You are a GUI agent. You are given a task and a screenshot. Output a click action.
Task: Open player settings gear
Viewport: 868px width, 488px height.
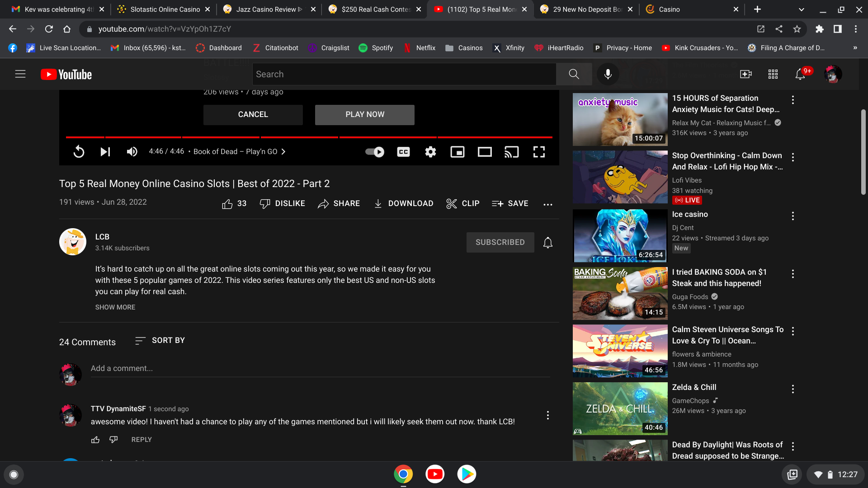[x=430, y=152]
